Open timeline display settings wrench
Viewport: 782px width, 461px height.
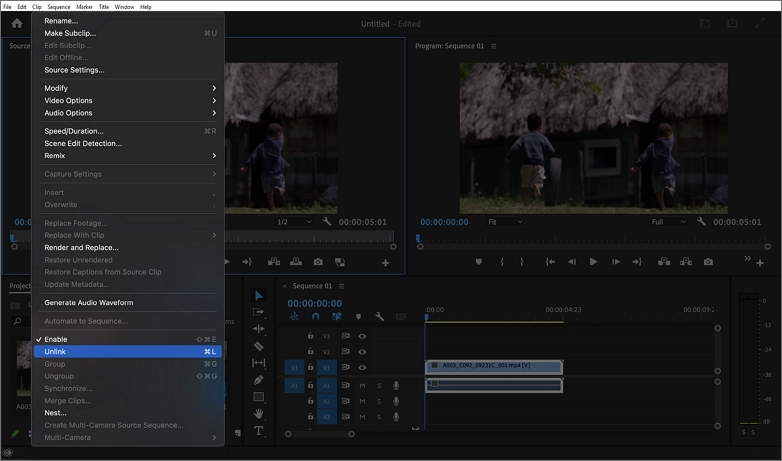[x=379, y=316]
